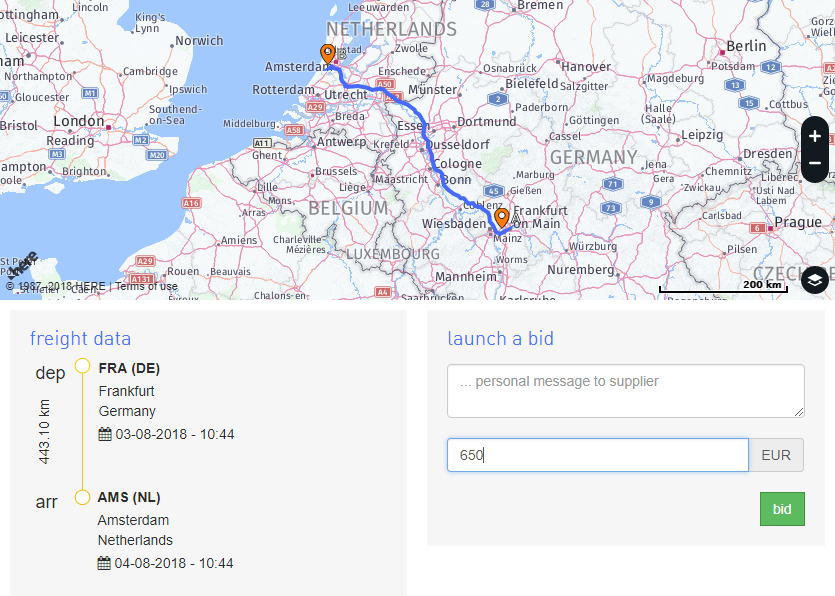Click the Frankfurt origin map marker

click(x=502, y=217)
